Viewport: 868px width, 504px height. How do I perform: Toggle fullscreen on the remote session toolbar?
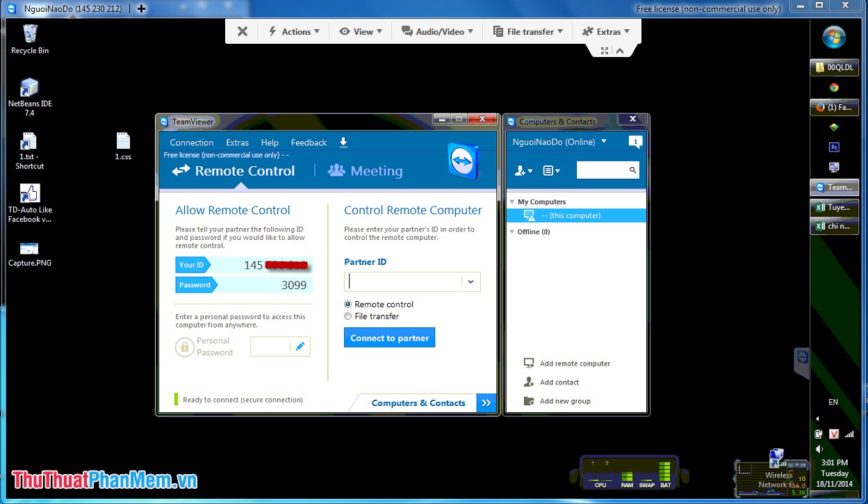pyautogui.click(x=604, y=50)
